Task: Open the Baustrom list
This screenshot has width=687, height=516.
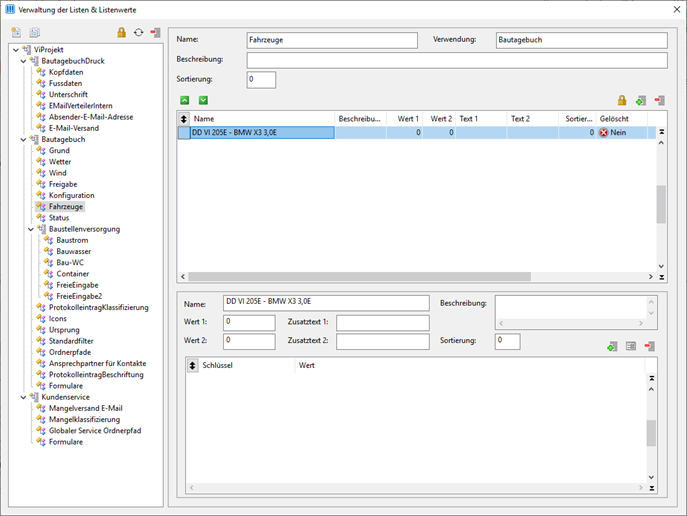Action: pyautogui.click(x=72, y=240)
